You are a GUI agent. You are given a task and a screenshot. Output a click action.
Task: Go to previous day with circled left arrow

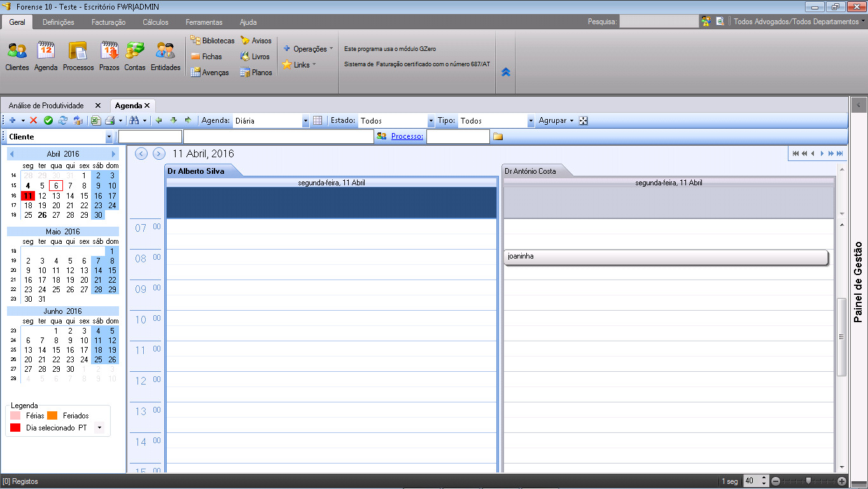(x=141, y=153)
